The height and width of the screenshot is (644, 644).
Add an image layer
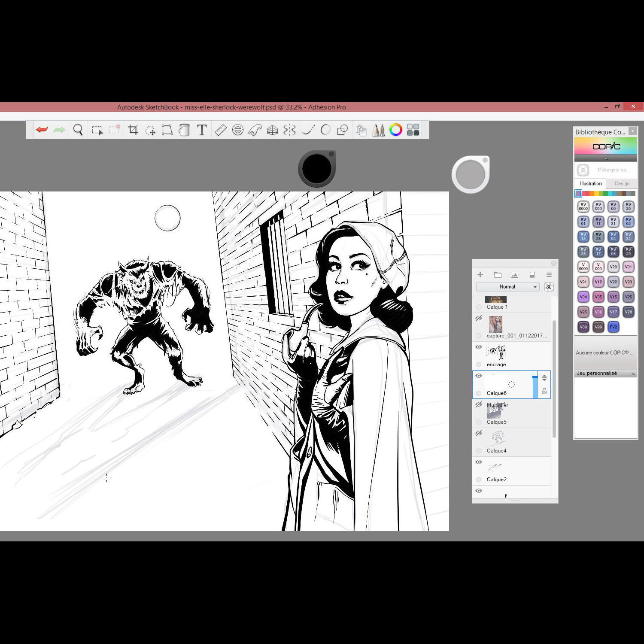click(x=514, y=275)
